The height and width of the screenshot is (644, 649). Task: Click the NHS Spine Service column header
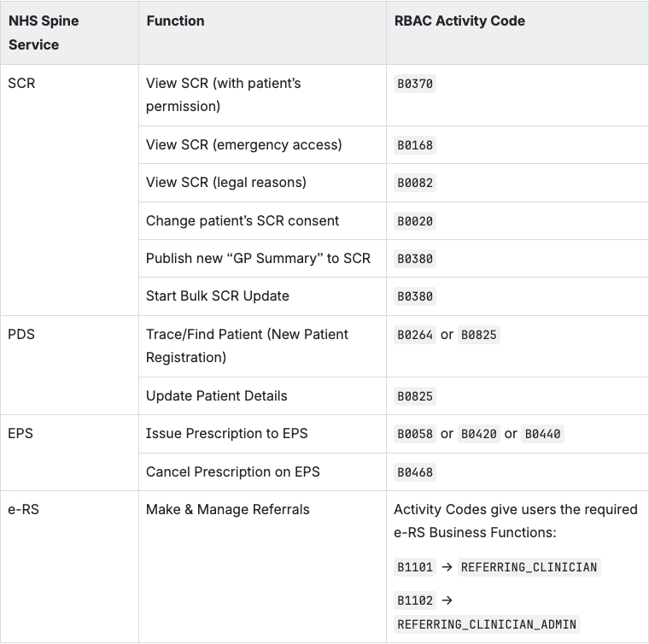pyautogui.click(x=44, y=32)
